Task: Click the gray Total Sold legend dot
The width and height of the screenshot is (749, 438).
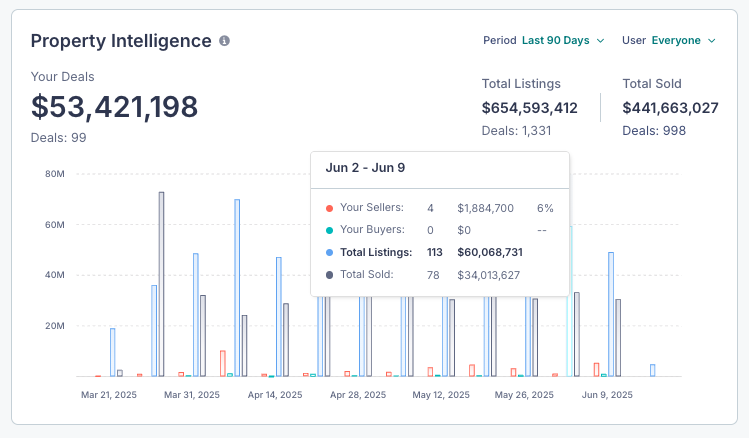Action: [329, 274]
